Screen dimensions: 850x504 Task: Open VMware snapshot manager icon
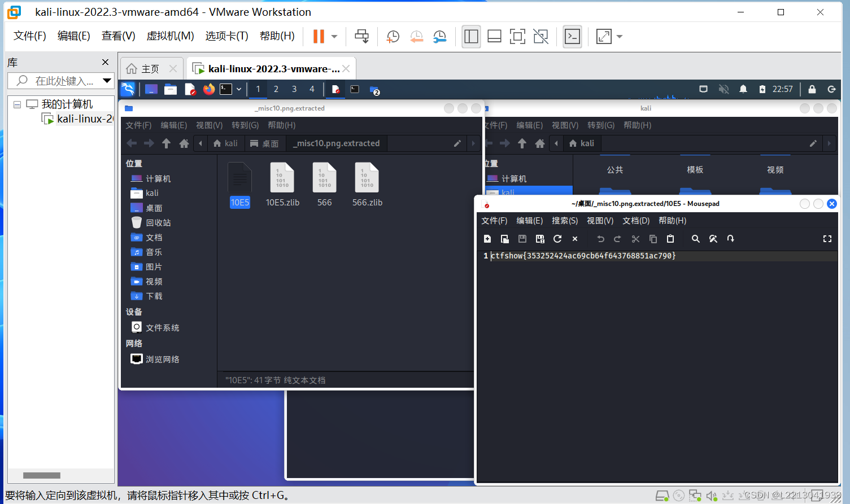coord(439,37)
